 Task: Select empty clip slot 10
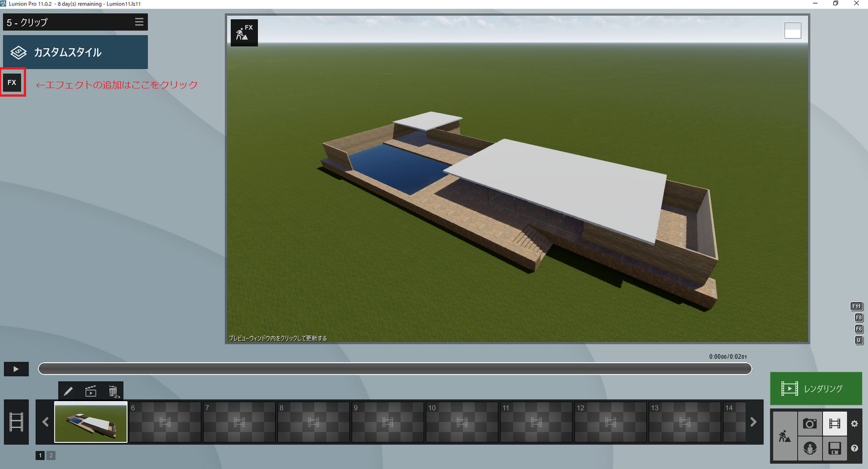tap(462, 422)
